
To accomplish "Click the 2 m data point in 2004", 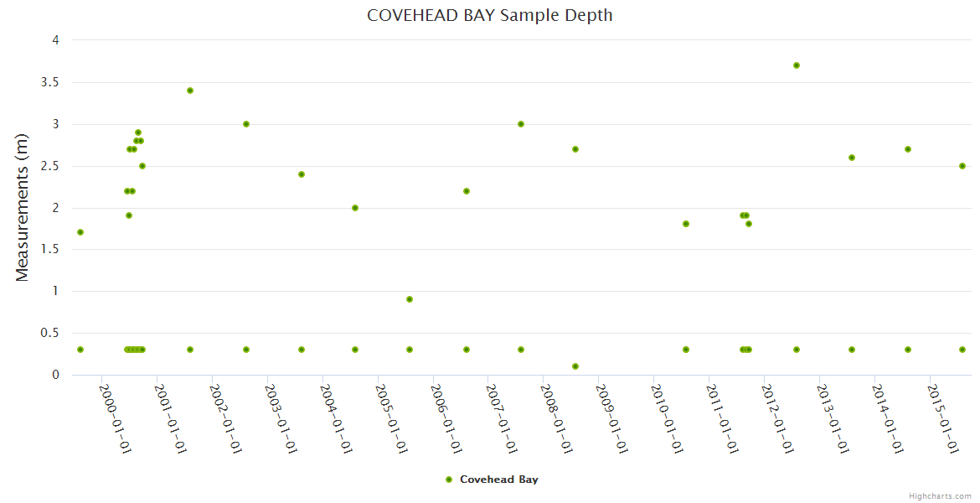I will [x=355, y=208].
